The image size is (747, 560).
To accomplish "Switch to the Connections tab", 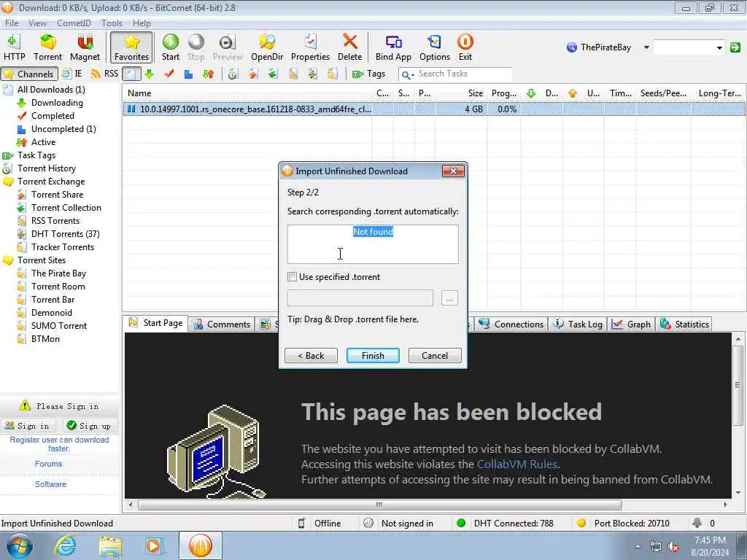I will [511, 324].
